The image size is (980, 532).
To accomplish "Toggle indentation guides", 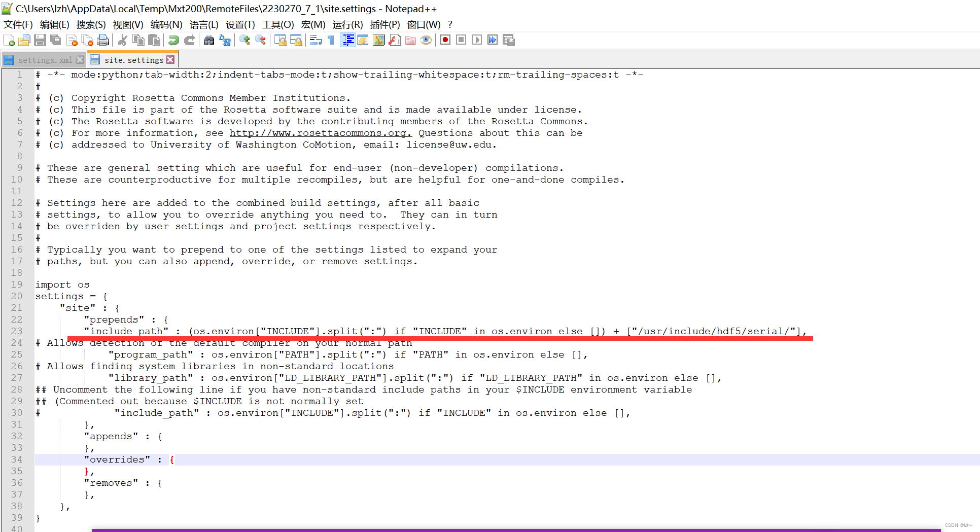I will click(x=348, y=40).
